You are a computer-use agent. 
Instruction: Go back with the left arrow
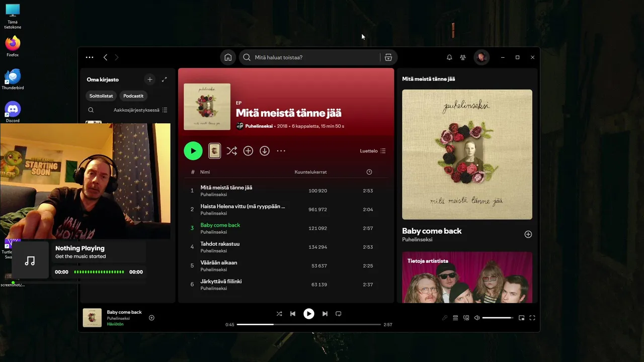[x=105, y=57]
